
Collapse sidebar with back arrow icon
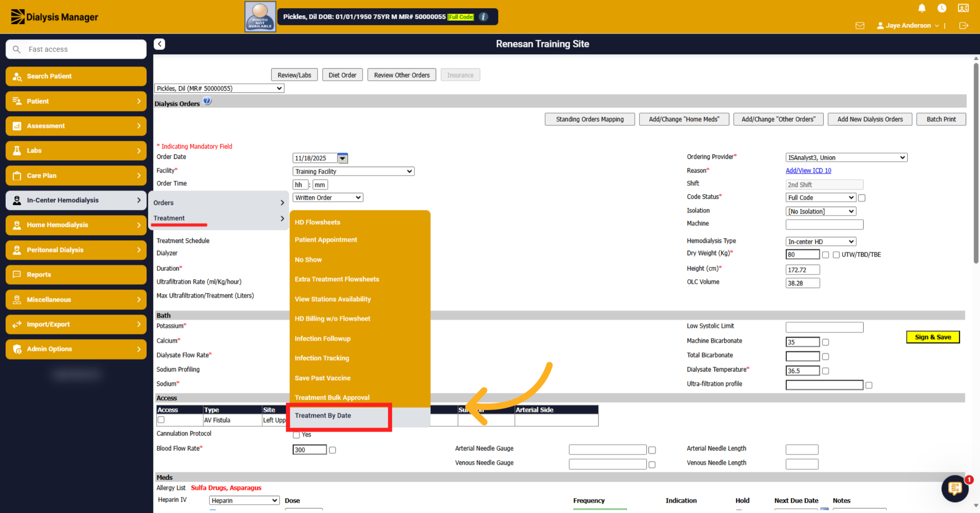[x=159, y=44]
